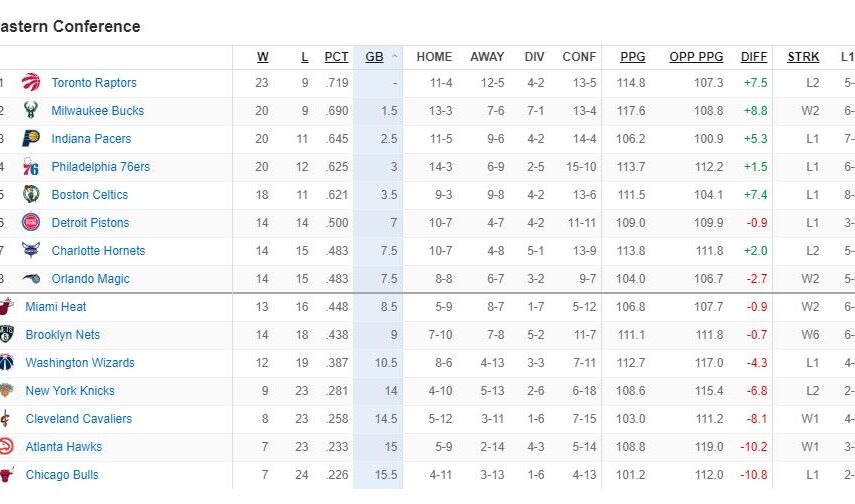Viewport: 855px width, 504px height.
Task: Click the Toronto Raptors team logo
Action: click(x=30, y=83)
